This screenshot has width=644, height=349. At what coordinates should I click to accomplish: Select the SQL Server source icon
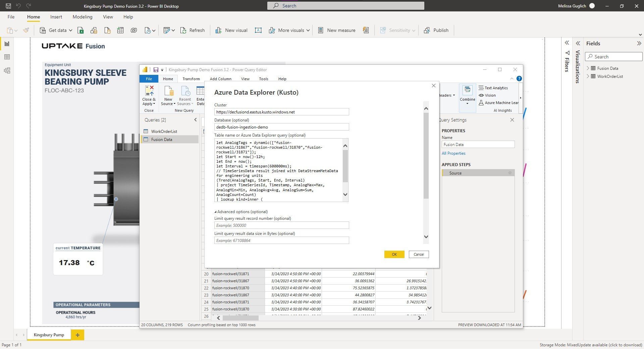pos(107,31)
